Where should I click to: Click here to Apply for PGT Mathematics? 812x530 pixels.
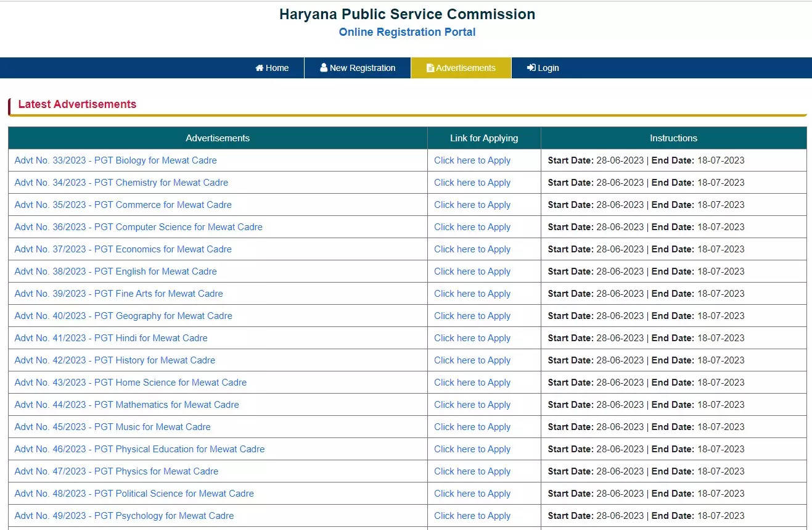click(472, 405)
